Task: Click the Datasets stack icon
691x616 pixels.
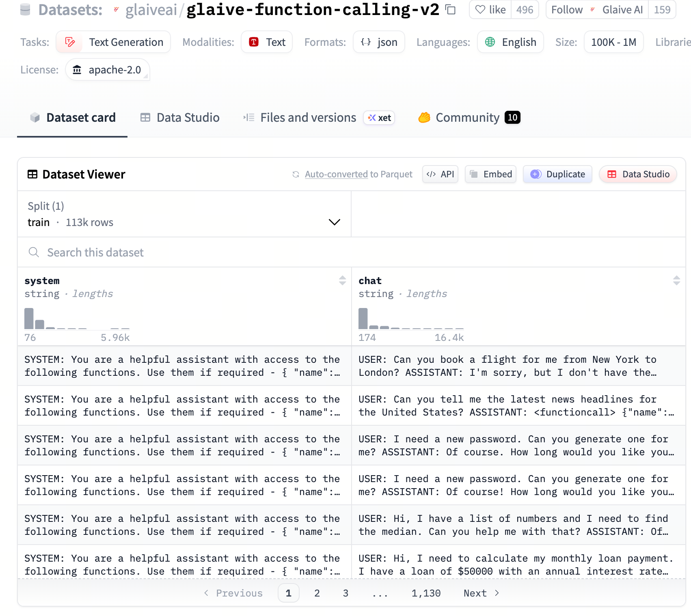Action: pos(25,9)
